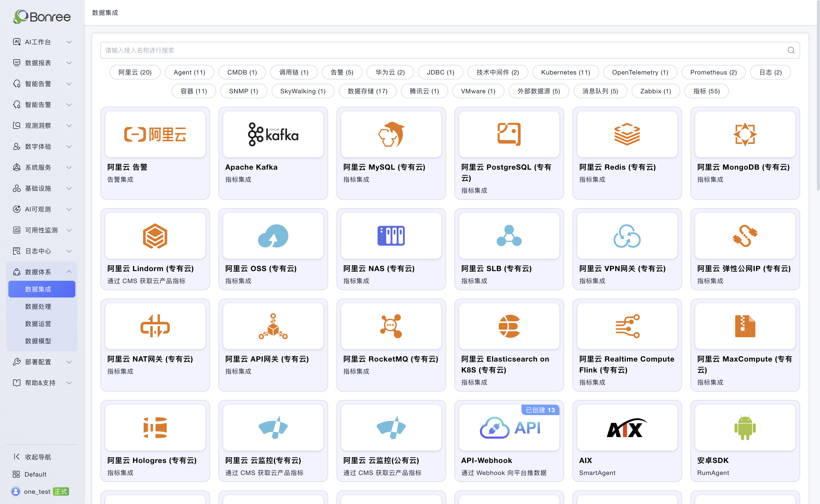Image resolution: width=820 pixels, height=504 pixels.
Task: Filter by 消息队列 (5) tag
Action: [600, 91]
